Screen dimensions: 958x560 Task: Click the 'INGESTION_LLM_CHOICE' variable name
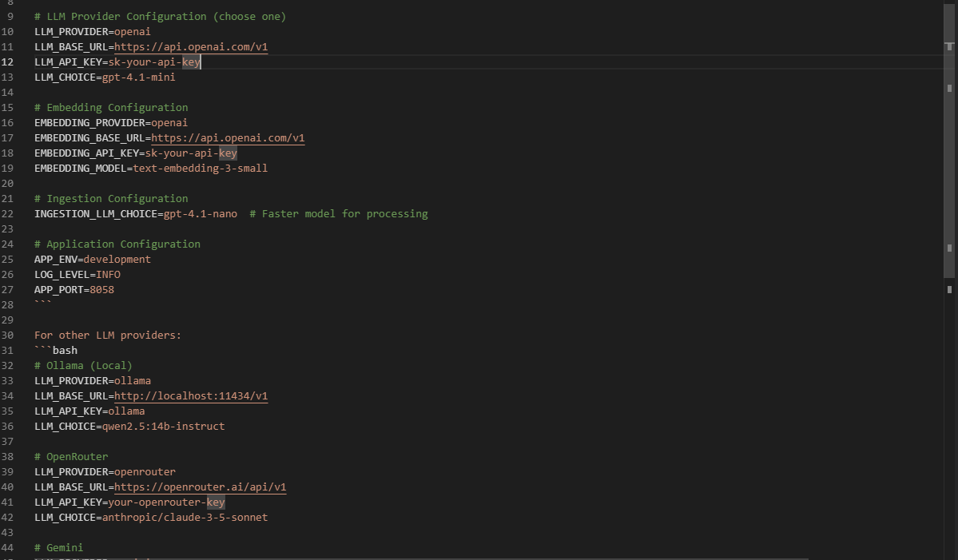pyautogui.click(x=95, y=214)
